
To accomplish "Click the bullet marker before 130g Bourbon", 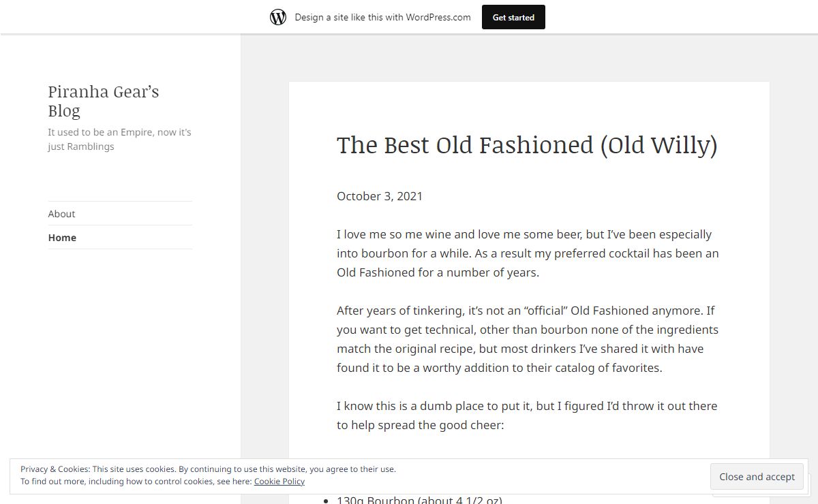I will pos(329,501).
